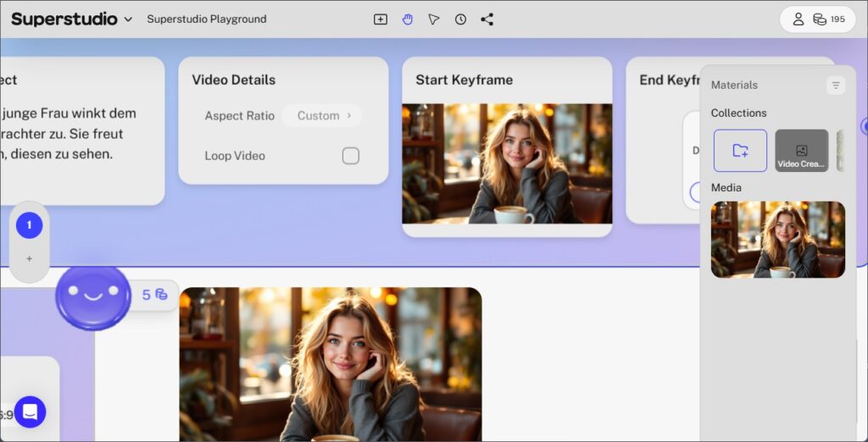The width and height of the screenshot is (868, 442).
Task: Click the Loop Video label
Action: tap(235, 156)
